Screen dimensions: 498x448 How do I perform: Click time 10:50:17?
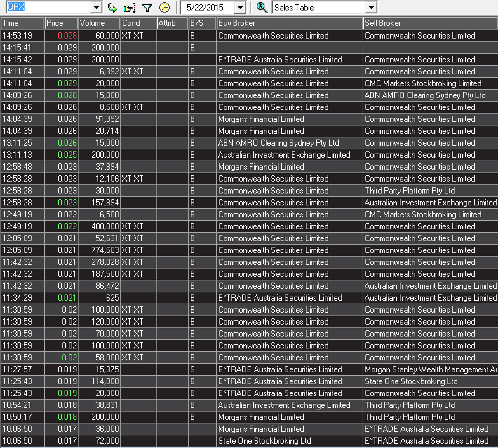coord(22,417)
